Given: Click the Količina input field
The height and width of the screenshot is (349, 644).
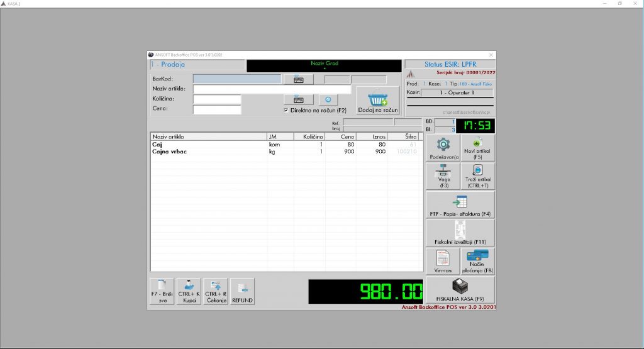Looking at the screenshot, I should 217,99.
